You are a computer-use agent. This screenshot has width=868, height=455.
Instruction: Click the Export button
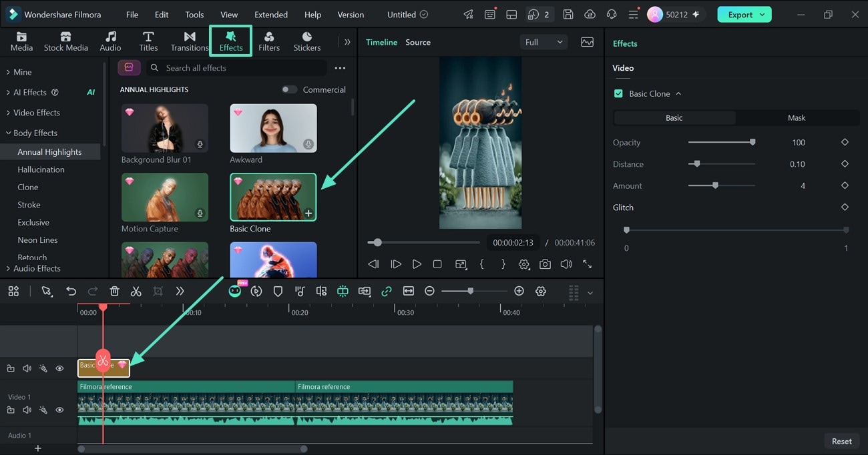744,15
